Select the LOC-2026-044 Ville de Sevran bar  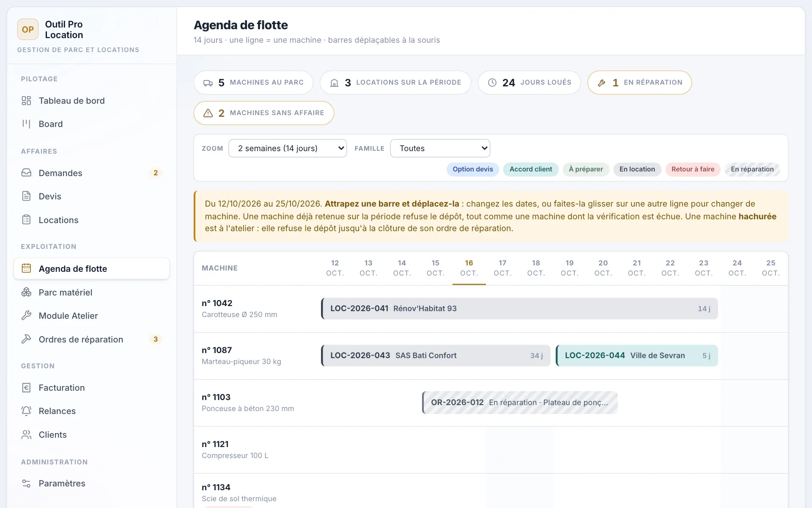pyautogui.click(x=637, y=356)
